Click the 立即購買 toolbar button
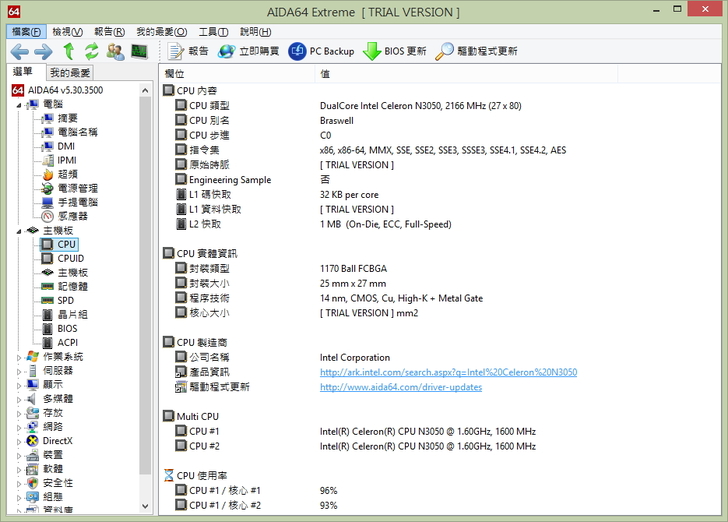Screen dimensions: 728x522 pyautogui.click(x=248, y=51)
